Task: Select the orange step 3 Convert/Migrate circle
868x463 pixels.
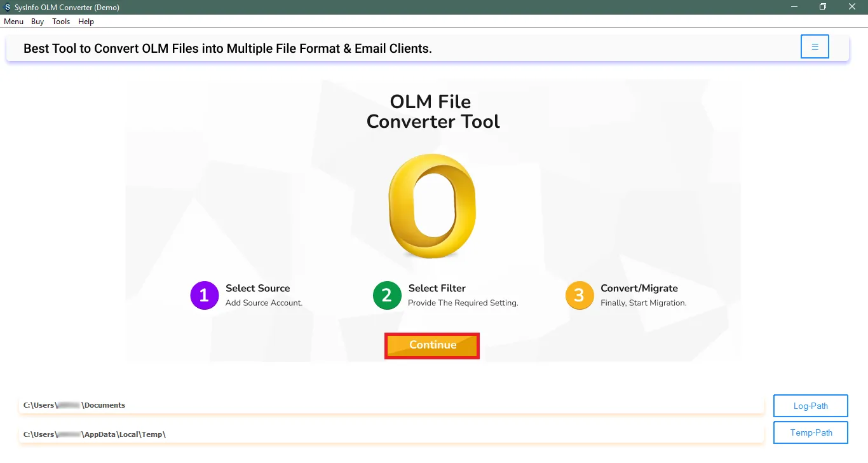Action: [x=580, y=295]
